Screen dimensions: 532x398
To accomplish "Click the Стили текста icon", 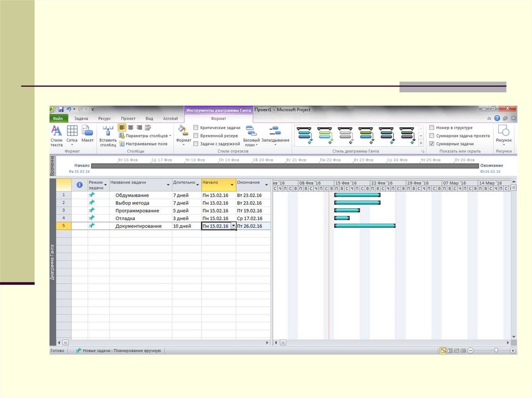I will tap(56, 132).
